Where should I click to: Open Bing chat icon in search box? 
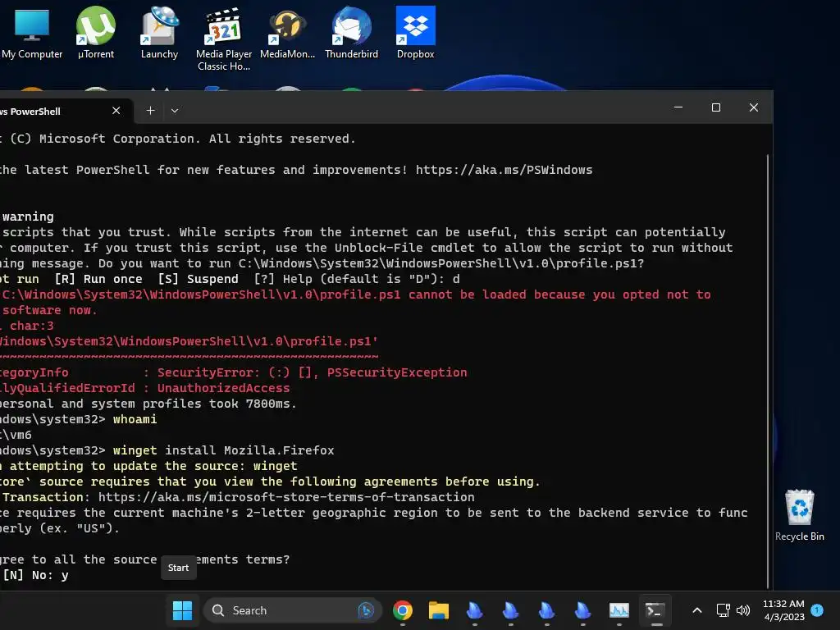click(366, 610)
